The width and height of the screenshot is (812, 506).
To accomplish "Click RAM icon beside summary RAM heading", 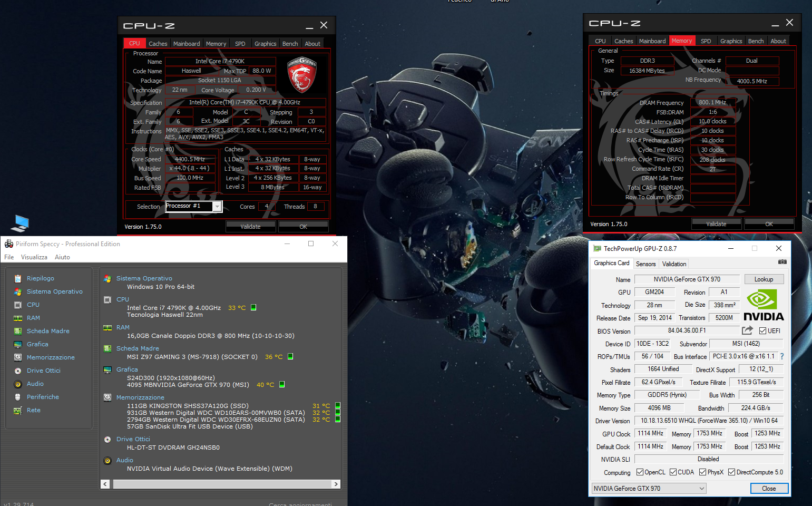I will pos(107,327).
